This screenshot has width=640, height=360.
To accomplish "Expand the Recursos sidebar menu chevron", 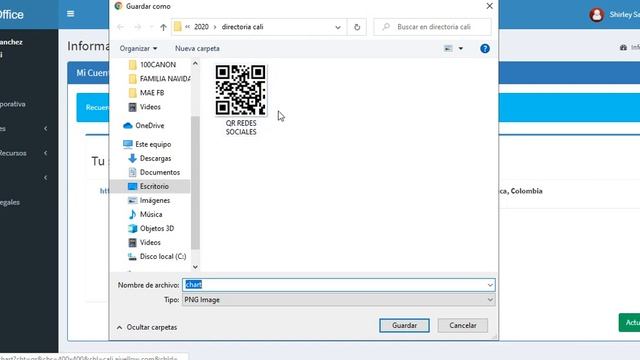I will click(x=45, y=153).
